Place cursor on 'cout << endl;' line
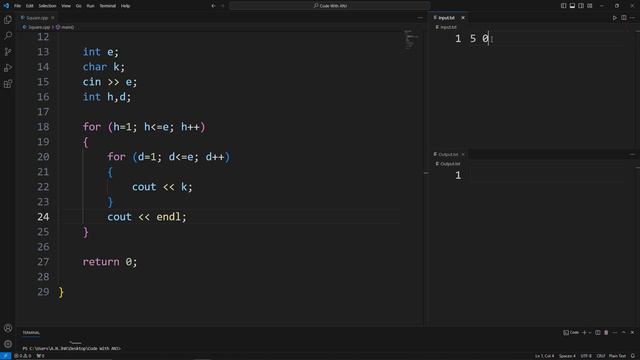 pos(147,217)
